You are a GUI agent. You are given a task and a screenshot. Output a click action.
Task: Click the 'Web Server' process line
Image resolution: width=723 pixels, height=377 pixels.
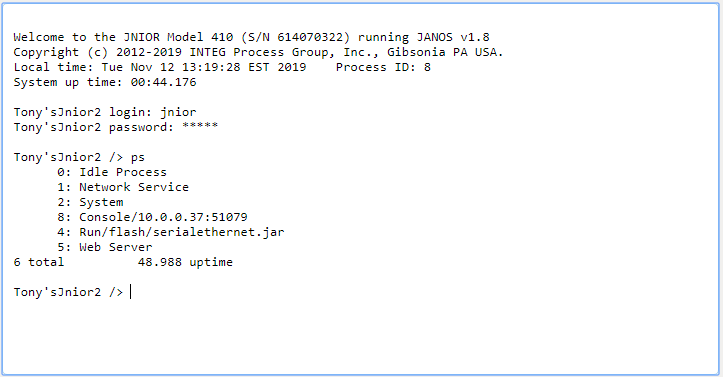(105, 247)
